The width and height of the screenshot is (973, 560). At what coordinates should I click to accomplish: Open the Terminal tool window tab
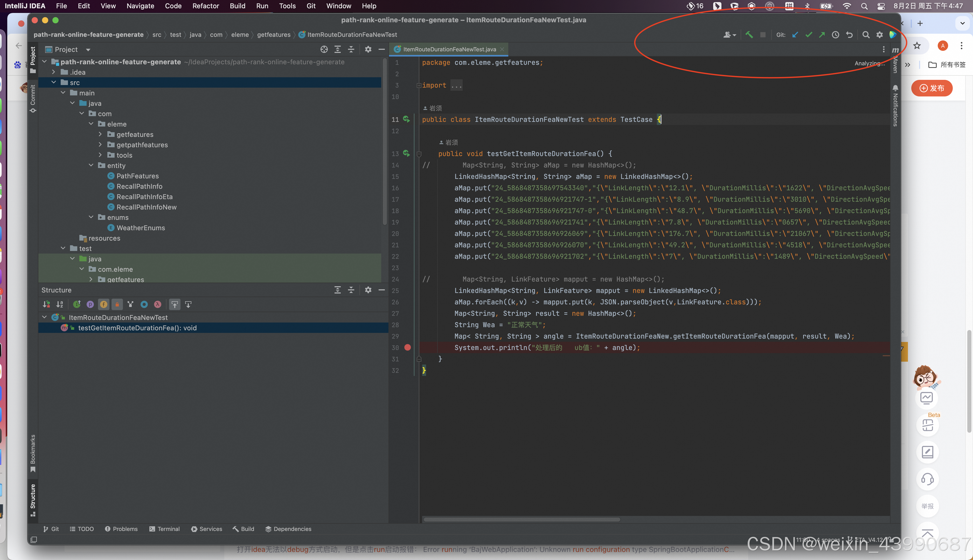click(164, 529)
